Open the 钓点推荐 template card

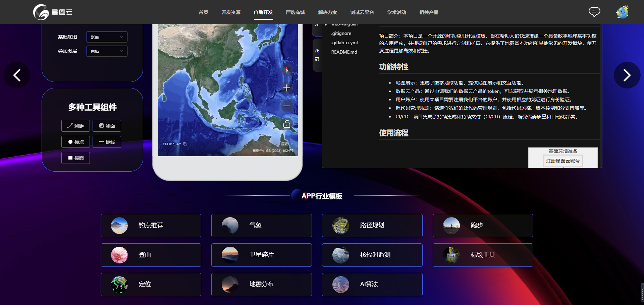[x=151, y=226]
